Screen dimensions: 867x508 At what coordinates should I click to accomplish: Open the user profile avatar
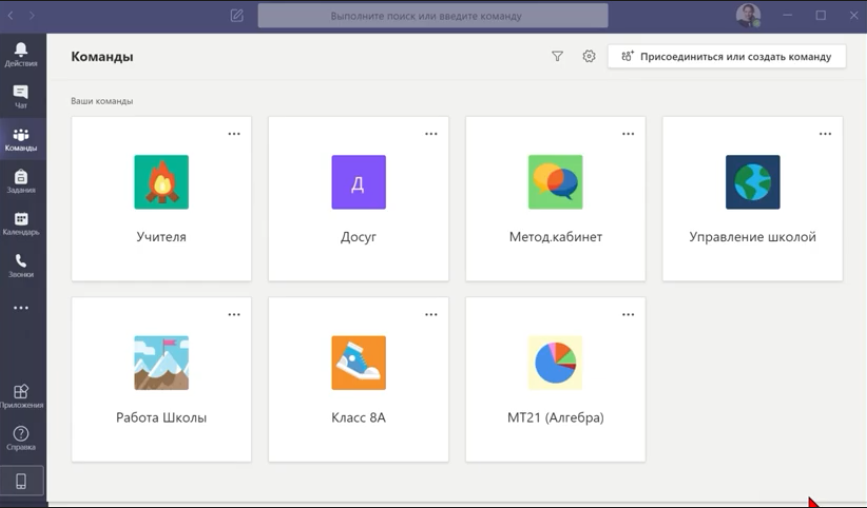coord(748,15)
